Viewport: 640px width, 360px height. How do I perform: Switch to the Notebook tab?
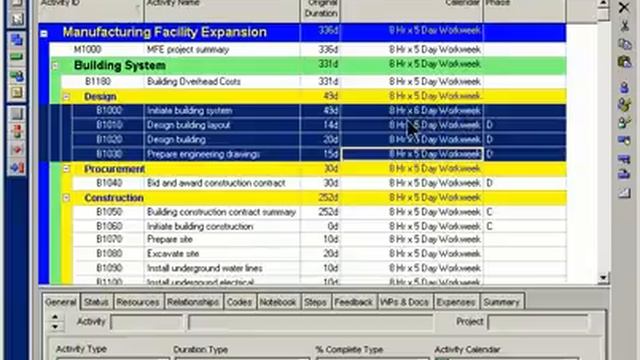click(278, 302)
